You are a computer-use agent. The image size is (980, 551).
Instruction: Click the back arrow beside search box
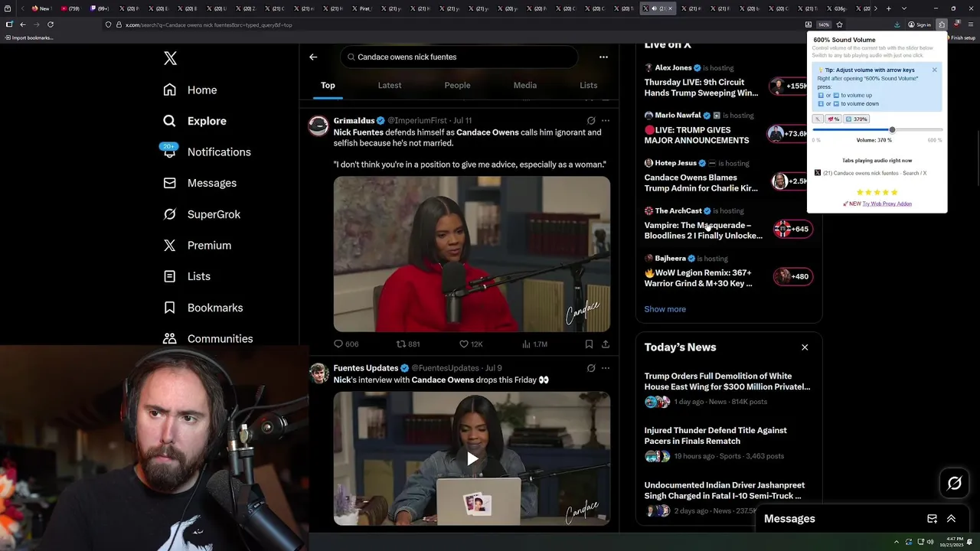pyautogui.click(x=313, y=57)
